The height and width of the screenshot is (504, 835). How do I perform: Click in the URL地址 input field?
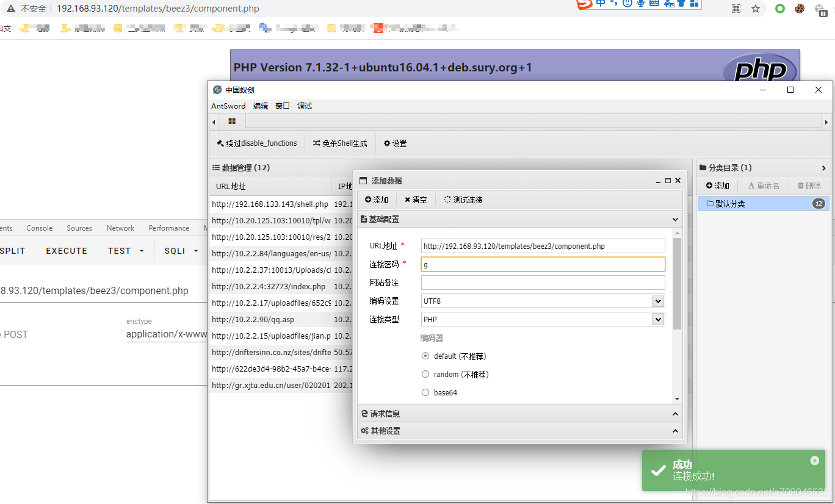click(x=543, y=246)
